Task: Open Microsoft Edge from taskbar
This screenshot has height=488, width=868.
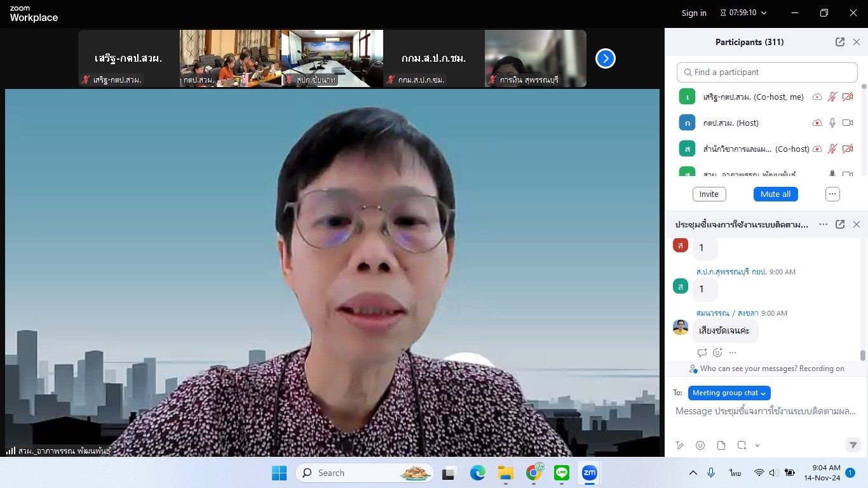Action: (x=478, y=473)
